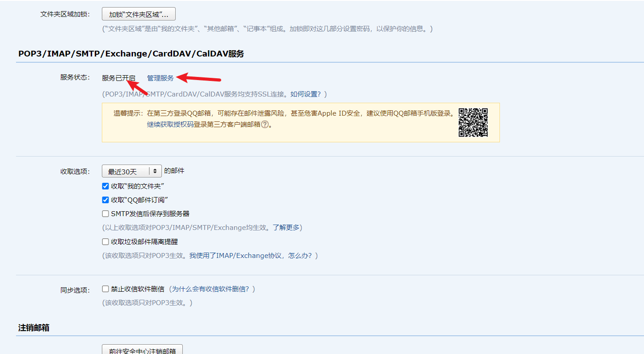Open the 管理服务 link
This screenshot has width=644, height=354.
pyautogui.click(x=161, y=78)
